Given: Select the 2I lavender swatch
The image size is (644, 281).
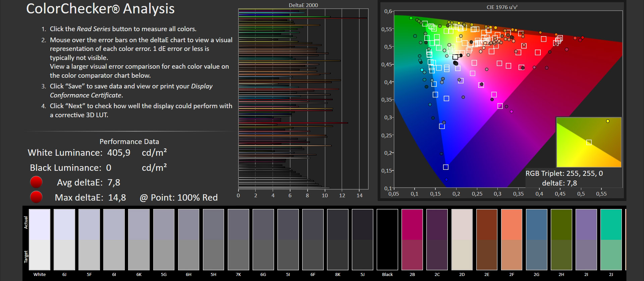Looking at the screenshot, I should point(586,239).
